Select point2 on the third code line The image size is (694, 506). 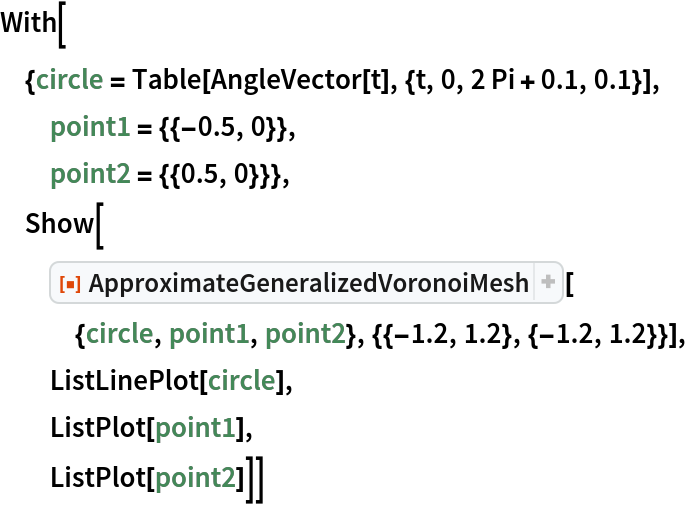point(90,174)
